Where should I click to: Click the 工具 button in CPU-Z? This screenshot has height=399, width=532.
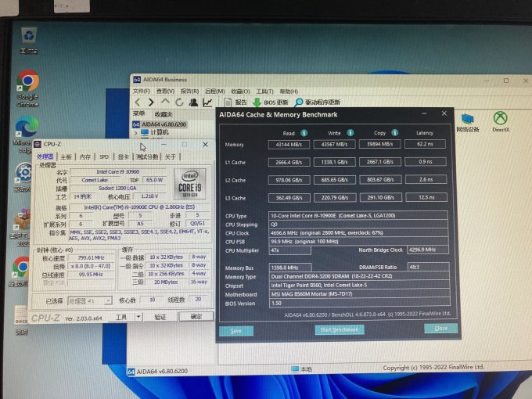[121, 317]
